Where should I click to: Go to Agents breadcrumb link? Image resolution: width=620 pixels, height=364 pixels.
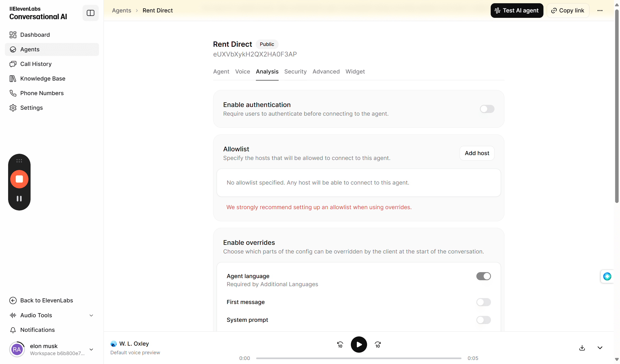[122, 11]
